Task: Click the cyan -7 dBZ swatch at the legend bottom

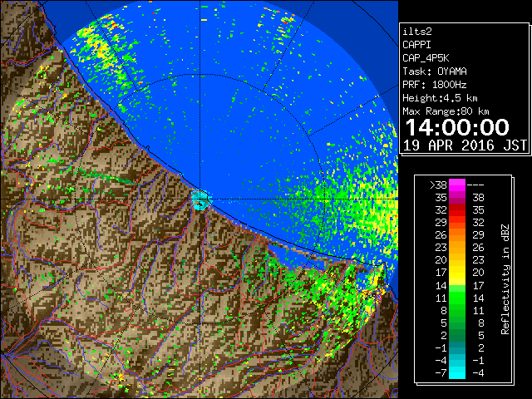Action: [x=457, y=373]
